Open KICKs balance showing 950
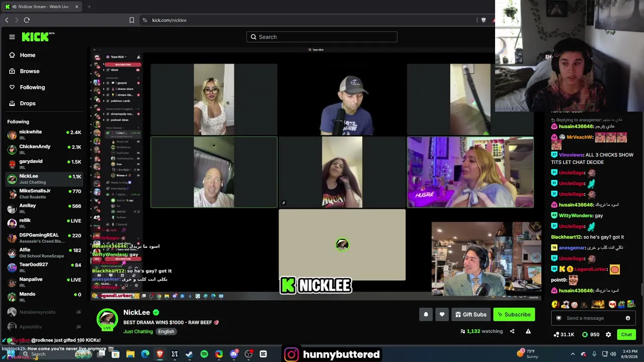Screen dimensions: 644x362 click(x=591, y=334)
